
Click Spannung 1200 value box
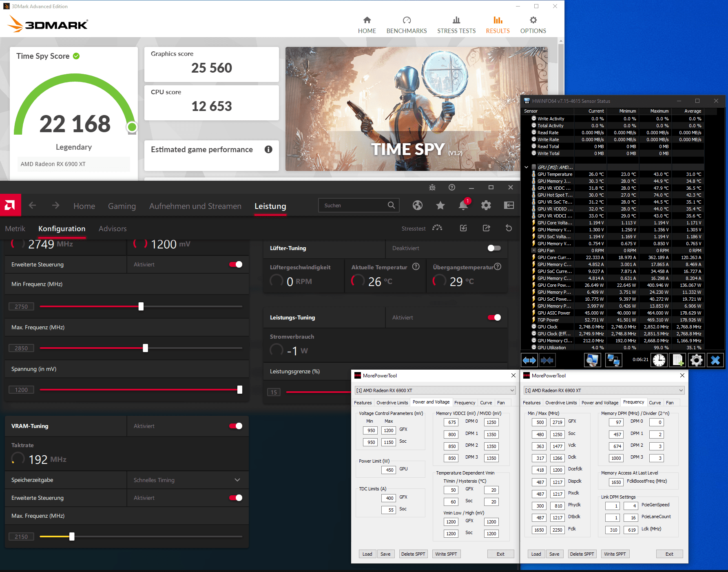tap(21, 390)
